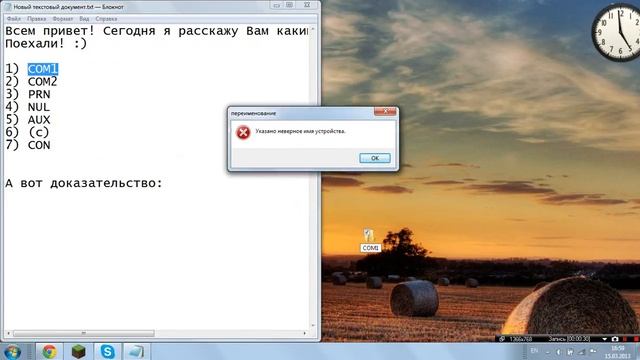Image resolution: width=640 pixels, height=360 pixels.
Task: Maximize the Notepad window
Action: pos(289,5)
